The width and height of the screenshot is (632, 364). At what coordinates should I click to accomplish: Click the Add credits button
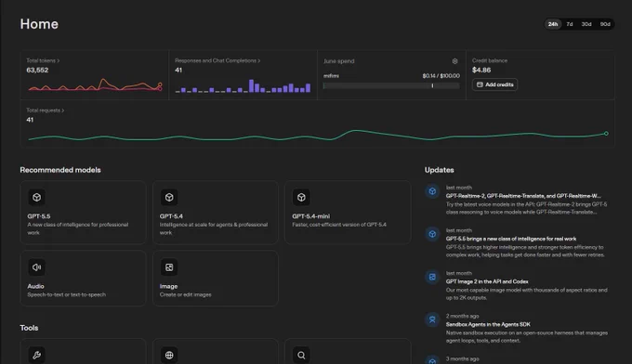pyautogui.click(x=495, y=84)
